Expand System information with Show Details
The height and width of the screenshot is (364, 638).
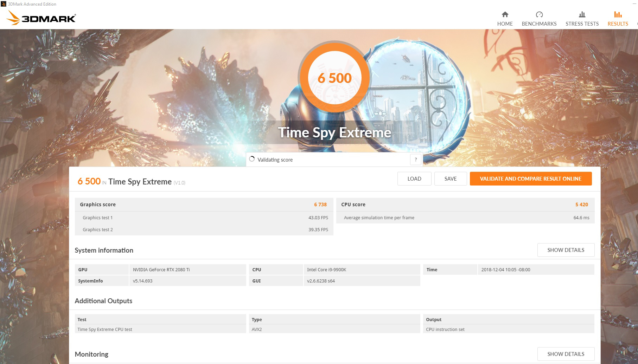[566, 250]
